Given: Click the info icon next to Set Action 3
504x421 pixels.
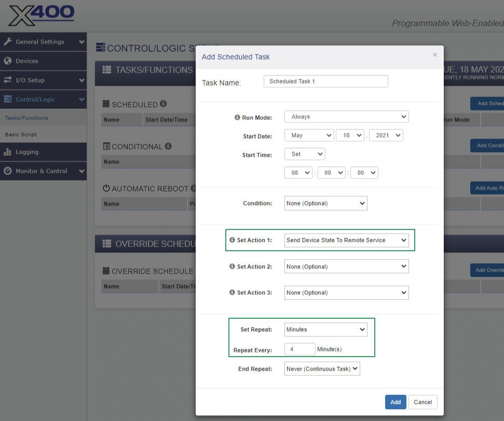Looking at the screenshot, I should click(x=232, y=292).
